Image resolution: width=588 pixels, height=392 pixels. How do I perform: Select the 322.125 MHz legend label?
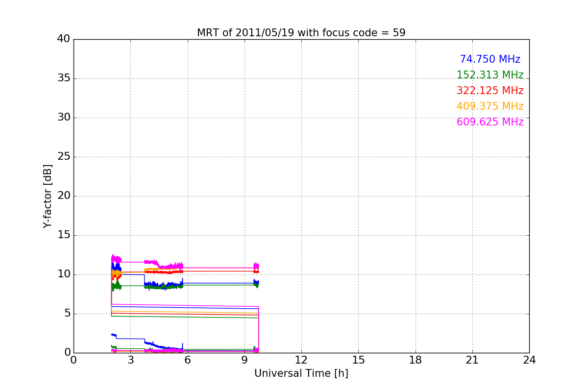click(x=490, y=91)
